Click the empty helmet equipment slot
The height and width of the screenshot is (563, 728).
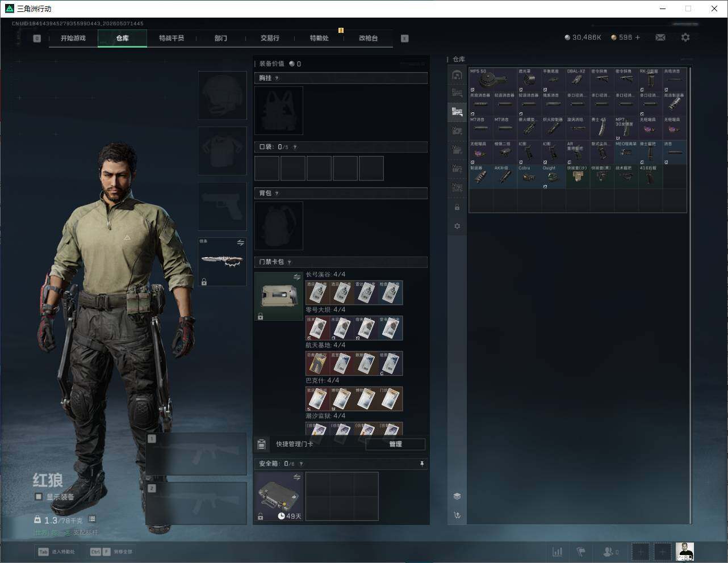pyautogui.click(x=223, y=95)
